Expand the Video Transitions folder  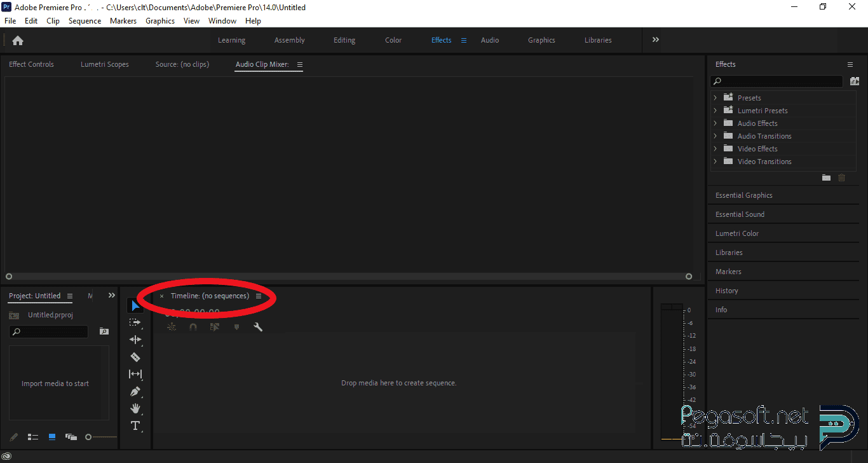pos(715,162)
